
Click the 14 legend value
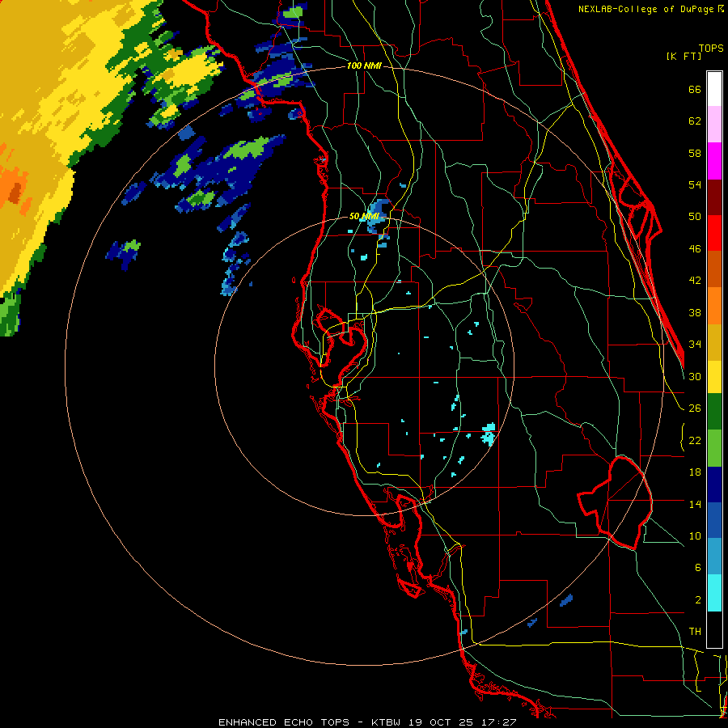pyautogui.click(x=695, y=504)
